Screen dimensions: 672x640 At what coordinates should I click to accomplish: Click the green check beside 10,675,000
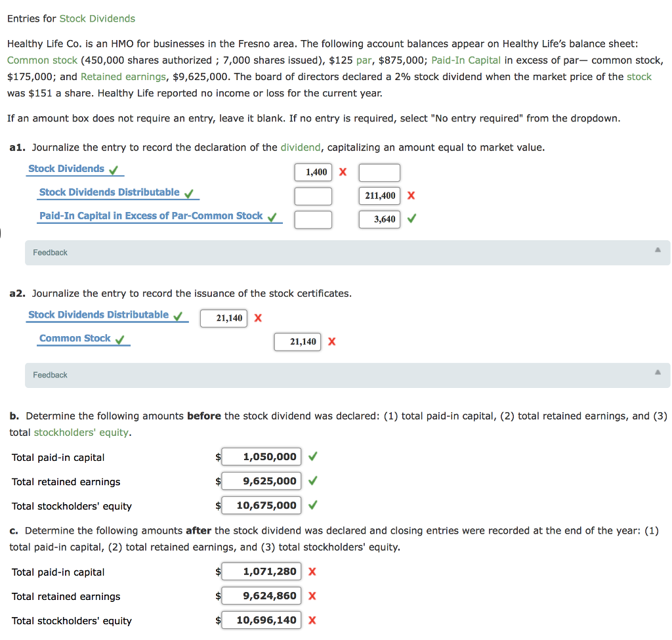tap(312, 505)
